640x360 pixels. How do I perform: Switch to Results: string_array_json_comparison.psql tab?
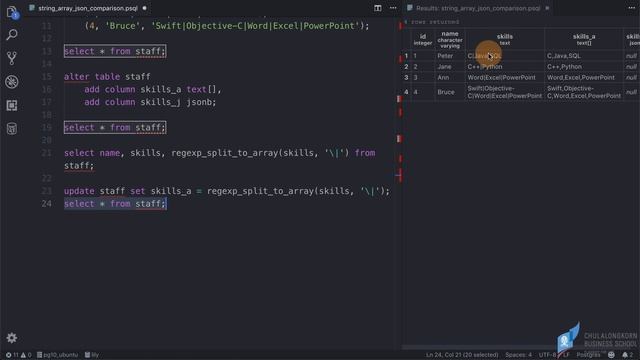click(x=478, y=8)
